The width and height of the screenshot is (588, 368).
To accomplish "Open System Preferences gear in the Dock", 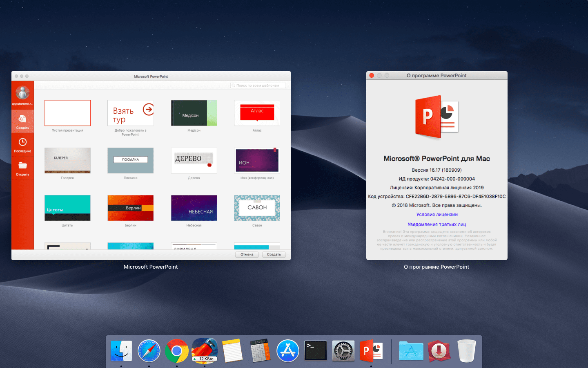I will click(x=343, y=351).
